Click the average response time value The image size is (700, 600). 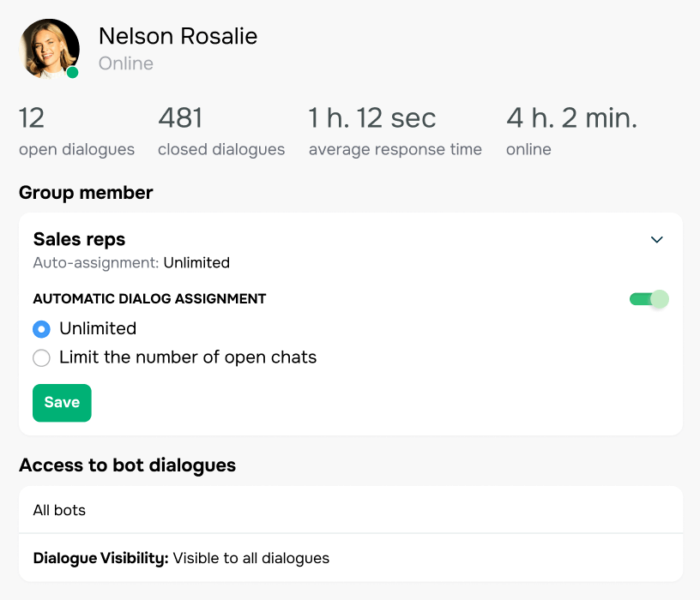pyautogui.click(x=371, y=117)
